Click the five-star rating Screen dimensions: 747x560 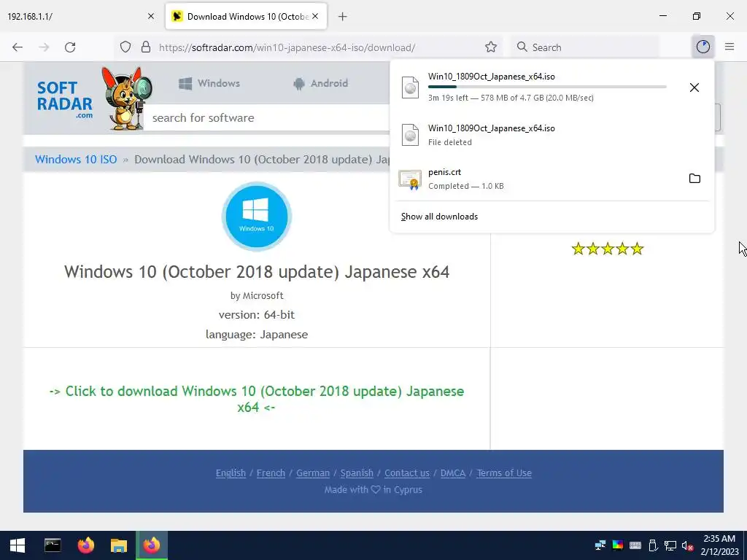(x=608, y=249)
